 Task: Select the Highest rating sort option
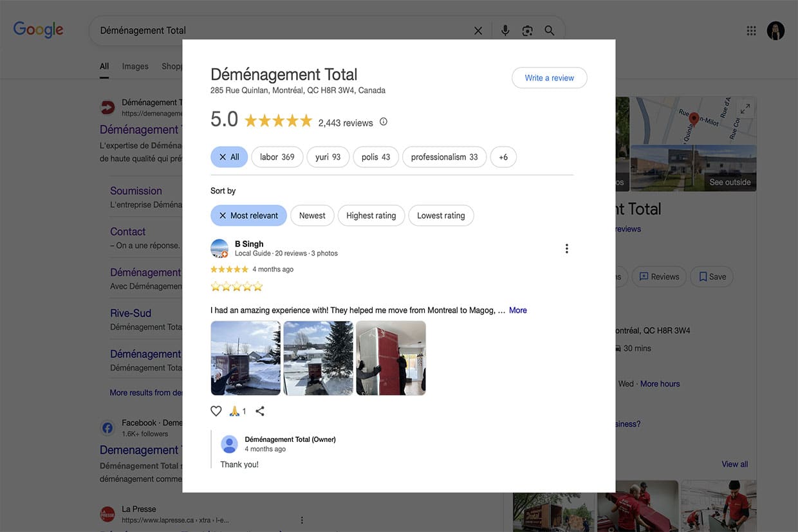click(371, 216)
